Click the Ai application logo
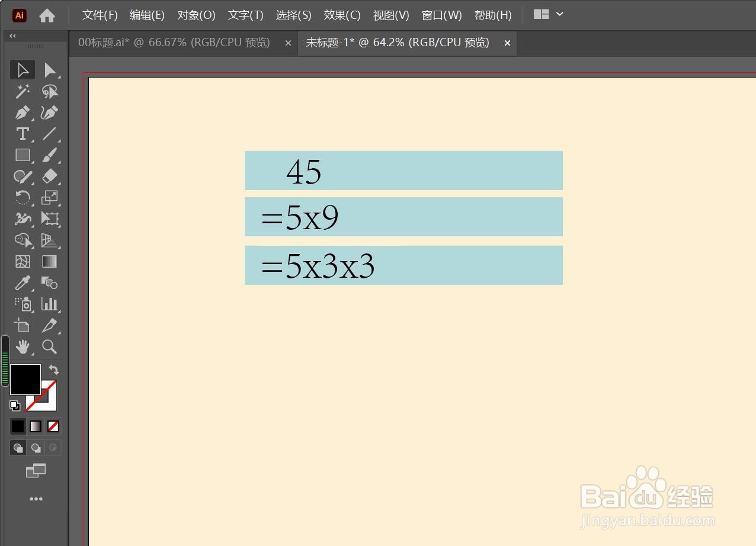Viewport: 756px width, 546px height. (20, 15)
